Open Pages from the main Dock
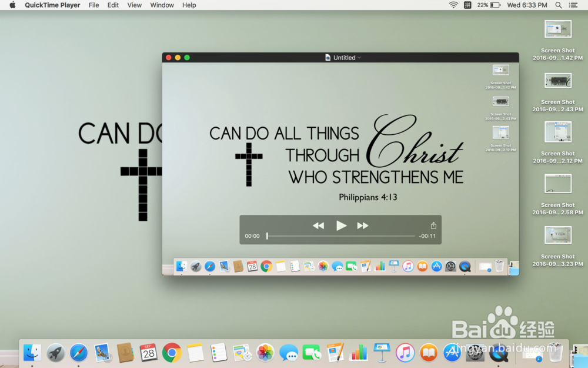The image size is (588, 368). click(x=335, y=353)
